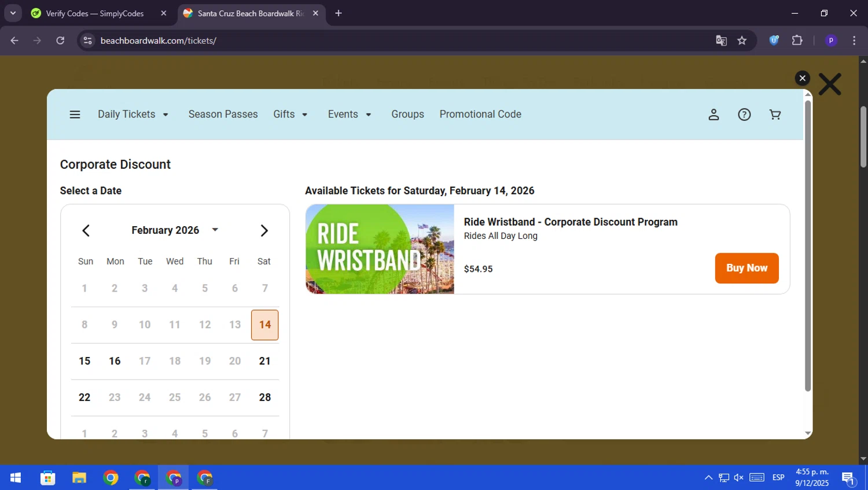Select February 22 on the calendar
The height and width of the screenshot is (490, 868).
(x=84, y=398)
